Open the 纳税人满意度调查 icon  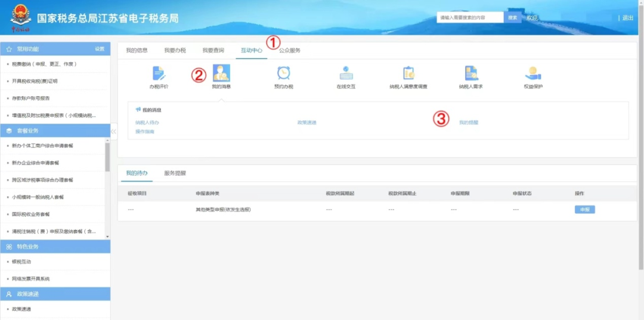click(408, 73)
